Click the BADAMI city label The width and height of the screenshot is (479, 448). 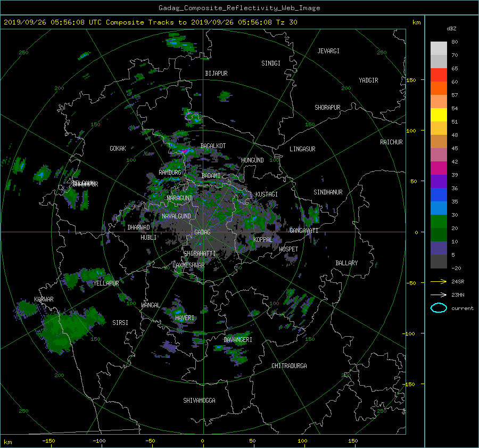211,176
